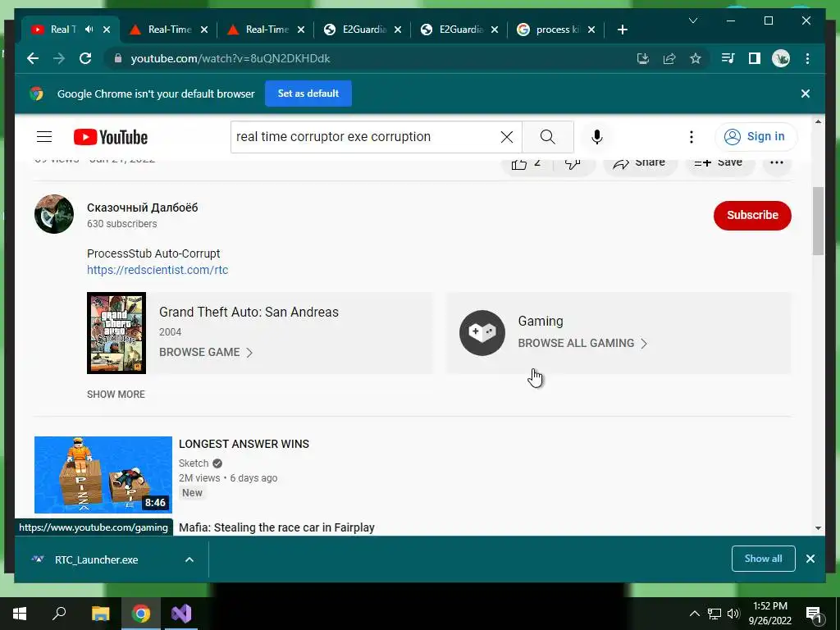Open the Windows Start menu

click(20, 614)
